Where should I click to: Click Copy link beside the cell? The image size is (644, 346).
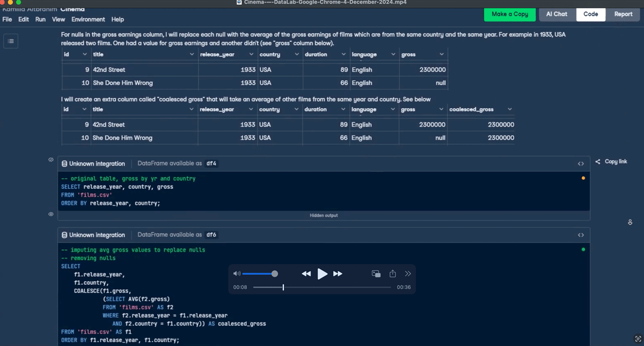pyautogui.click(x=611, y=161)
